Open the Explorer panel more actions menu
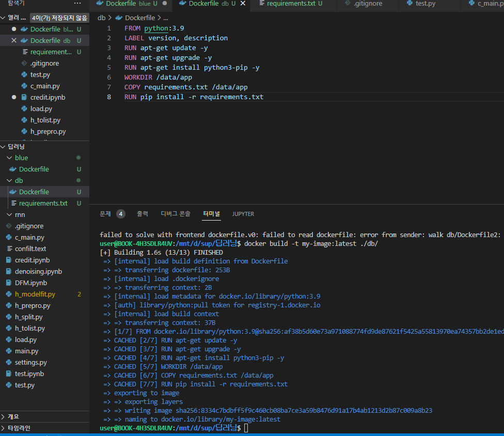Image resolution: width=504 pixels, height=436 pixels. 77,3
